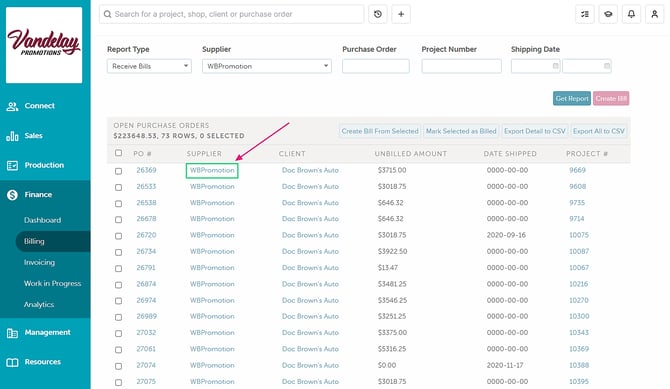
Task: Check the box for PO 26720
Action: 118,236
